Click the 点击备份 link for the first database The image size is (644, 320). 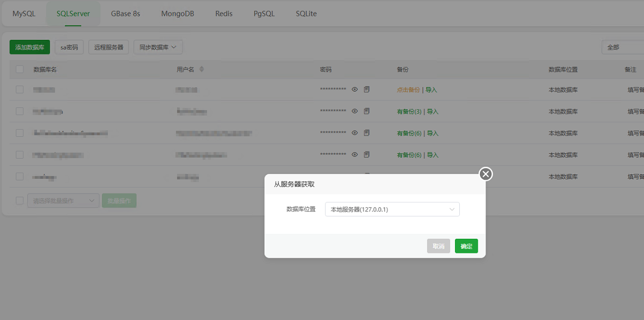click(x=408, y=89)
